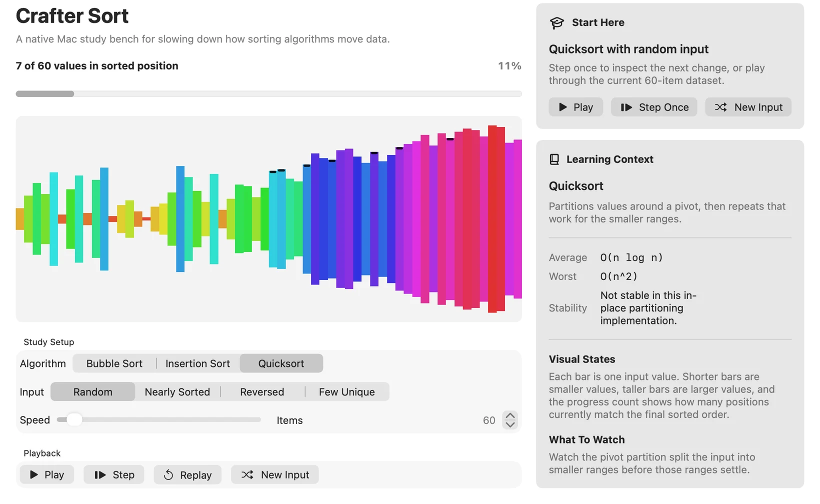This screenshot has height=504, width=820.
Task: Choose the Reversed input option
Action: pos(262,392)
